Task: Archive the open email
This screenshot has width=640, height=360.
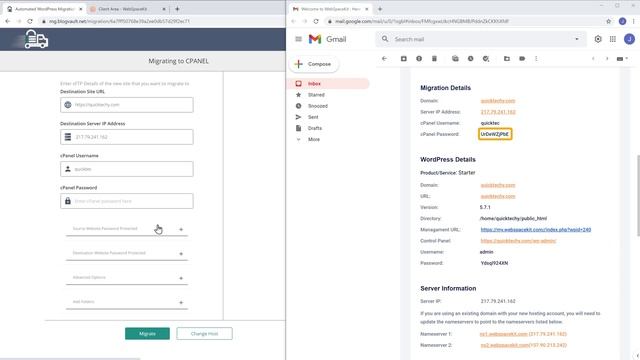Action: point(404,59)
